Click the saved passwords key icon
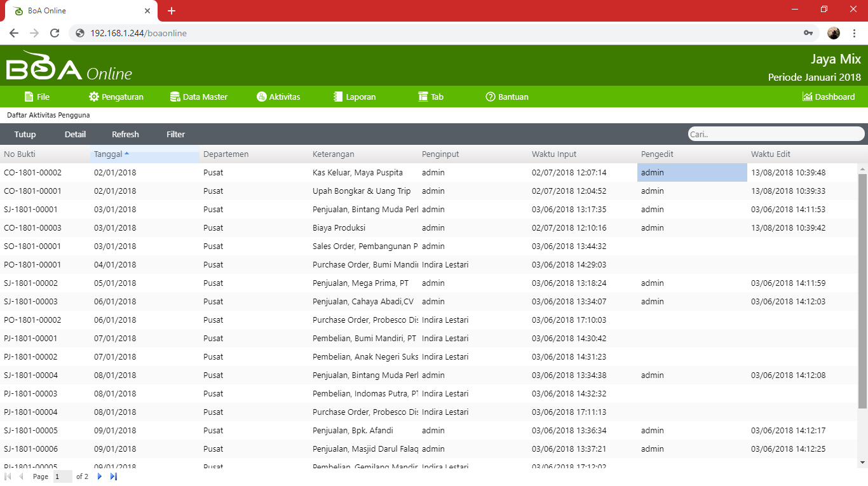 pos(808,33)
